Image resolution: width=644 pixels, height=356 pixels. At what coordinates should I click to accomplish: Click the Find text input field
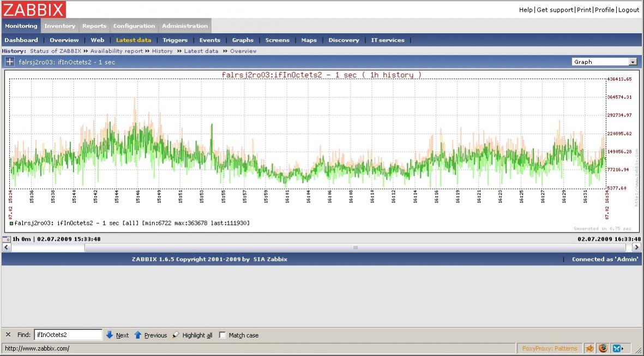tap(68, 335)
